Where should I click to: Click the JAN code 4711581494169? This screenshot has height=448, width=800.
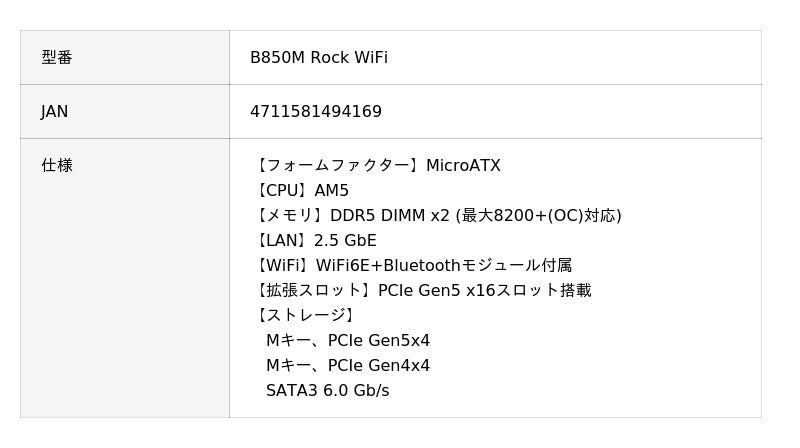pyautogui.click(x=316, y=112)
